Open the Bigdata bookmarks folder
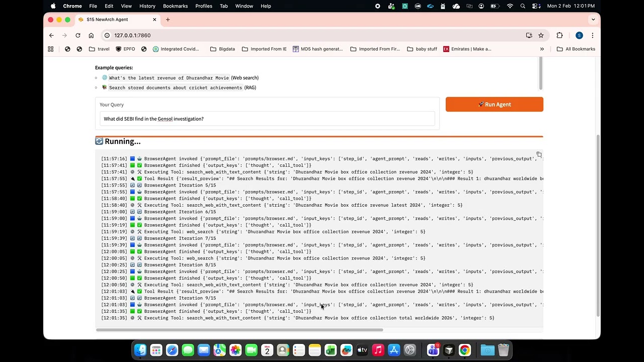644x362 pixels. point(222,49)
